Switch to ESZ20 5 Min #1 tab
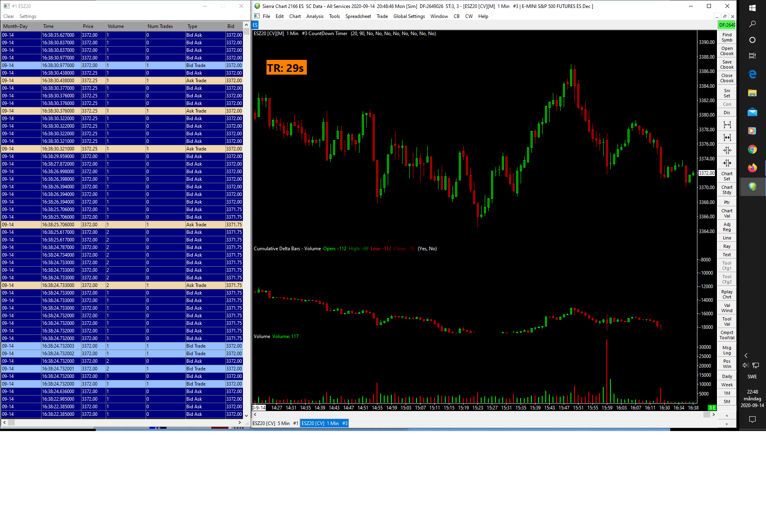Viewport: 766px width, 532px height. (x=275, y=423)
